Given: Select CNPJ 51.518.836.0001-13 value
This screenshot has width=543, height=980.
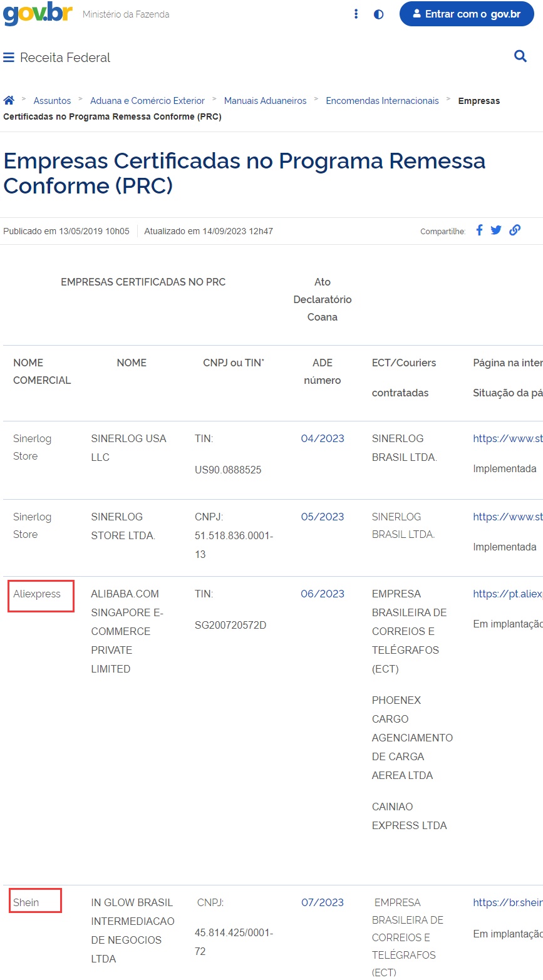Looking at the screenshot, I should [x=234, y=545].
